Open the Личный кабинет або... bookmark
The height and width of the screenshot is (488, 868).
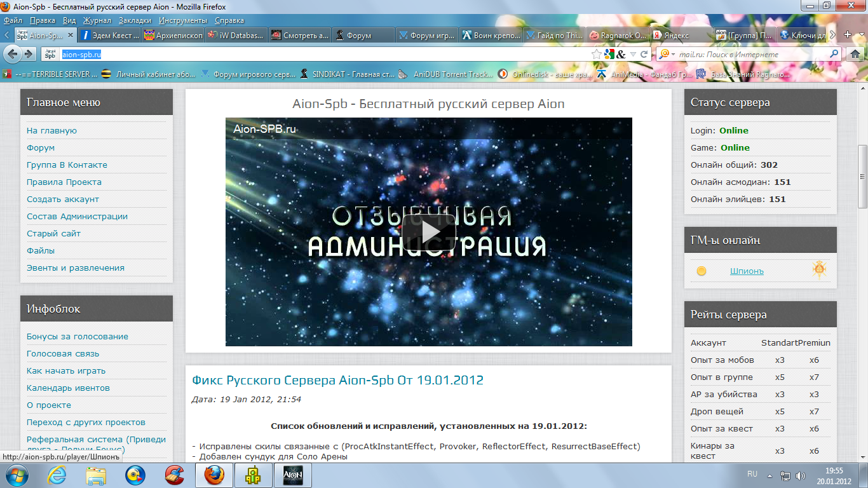149,74
